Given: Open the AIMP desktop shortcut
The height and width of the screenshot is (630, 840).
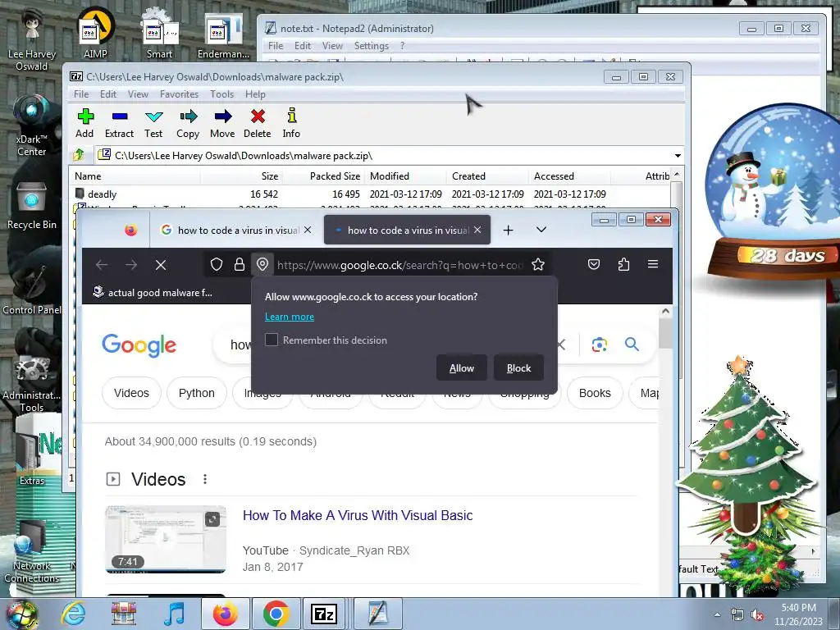Looking at the screenshot, I should [x=95, y=33].
